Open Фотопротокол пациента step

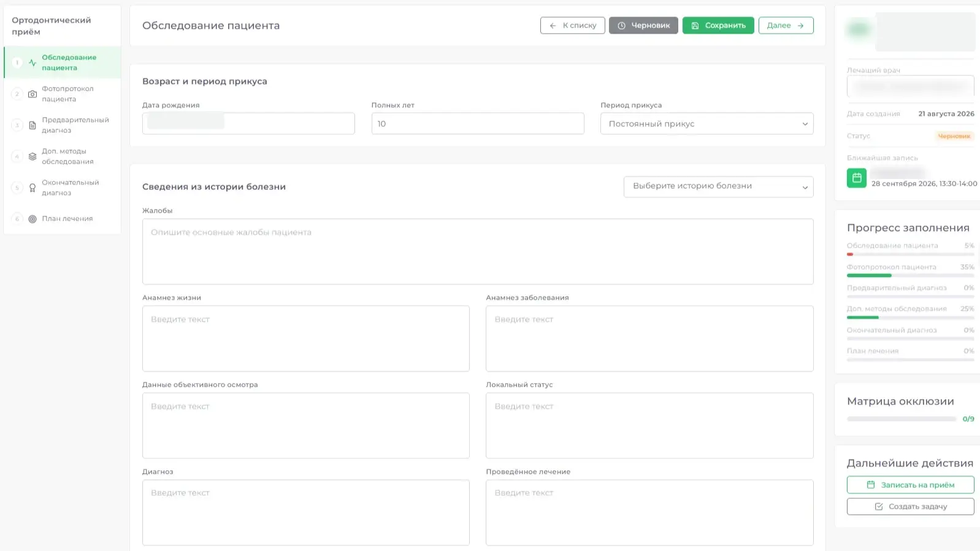(x=62, y=94)
